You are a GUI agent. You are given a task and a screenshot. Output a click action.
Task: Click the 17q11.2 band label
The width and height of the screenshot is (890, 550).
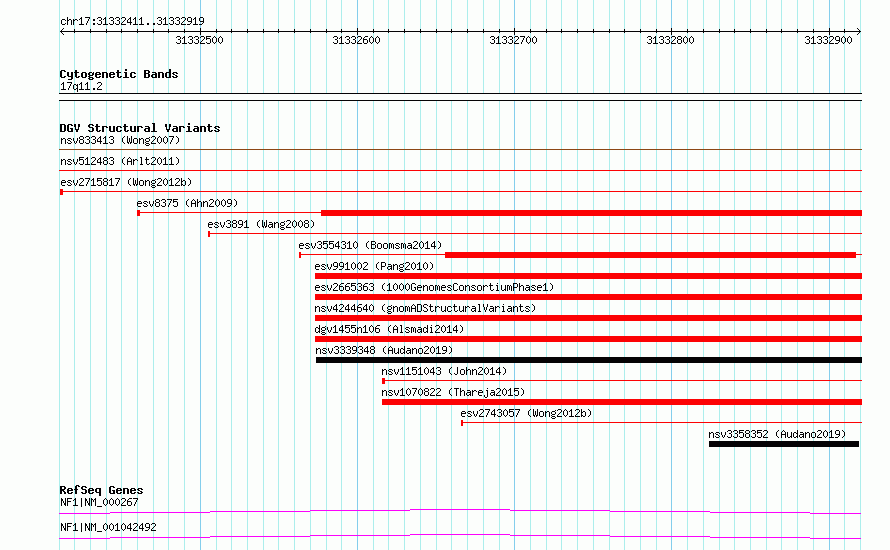point(81,86)
